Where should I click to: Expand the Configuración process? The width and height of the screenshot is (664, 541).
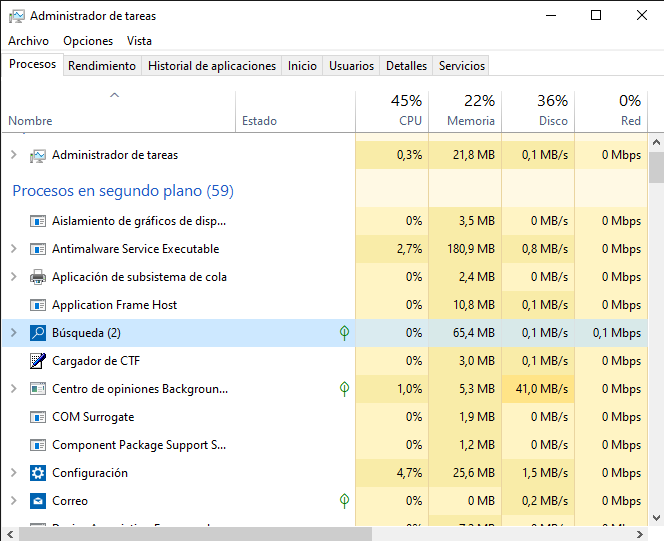coord(14,473)
